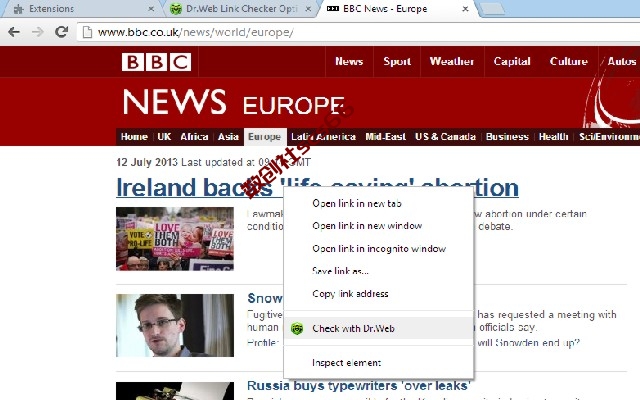Close the Extensions tab
Image resolution: width=640 pixels, height=400 pixels.
tap(151, 9)
